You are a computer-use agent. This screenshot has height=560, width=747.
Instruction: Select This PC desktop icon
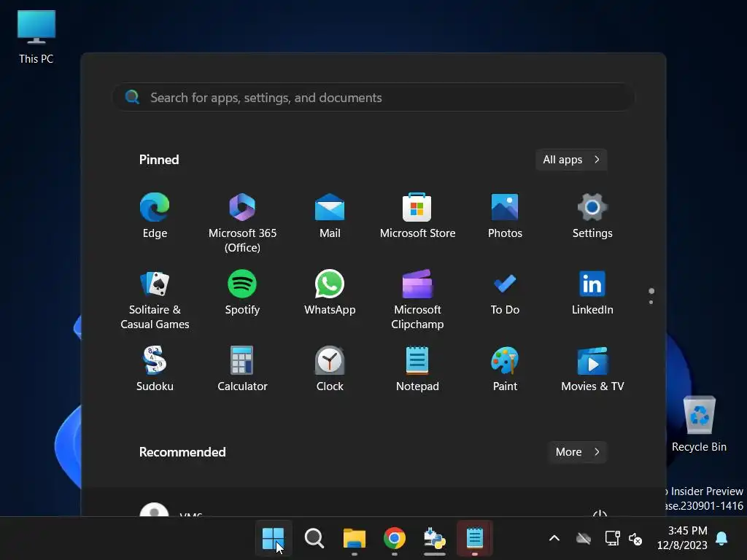(x=36, y=37)
